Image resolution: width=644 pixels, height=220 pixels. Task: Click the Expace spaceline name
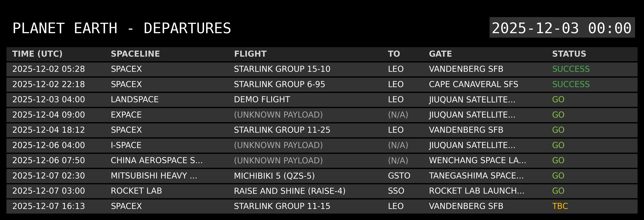126,115
